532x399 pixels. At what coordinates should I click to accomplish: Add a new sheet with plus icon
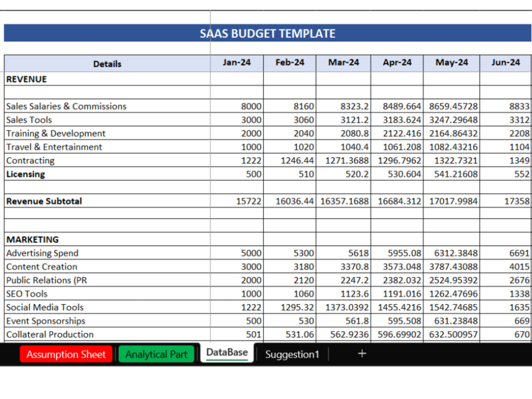[x=362, y=354]
